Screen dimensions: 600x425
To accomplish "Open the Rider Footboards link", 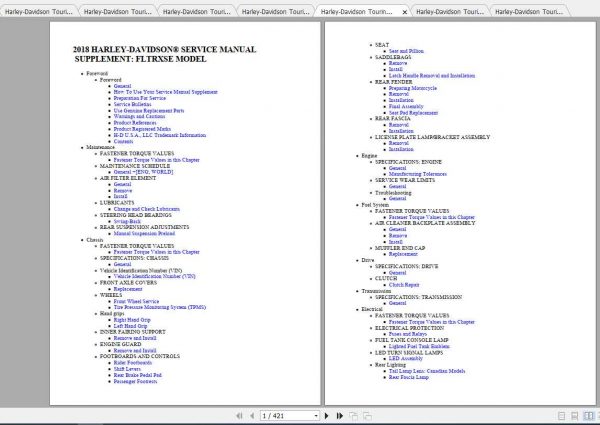I will coord(133,363).
